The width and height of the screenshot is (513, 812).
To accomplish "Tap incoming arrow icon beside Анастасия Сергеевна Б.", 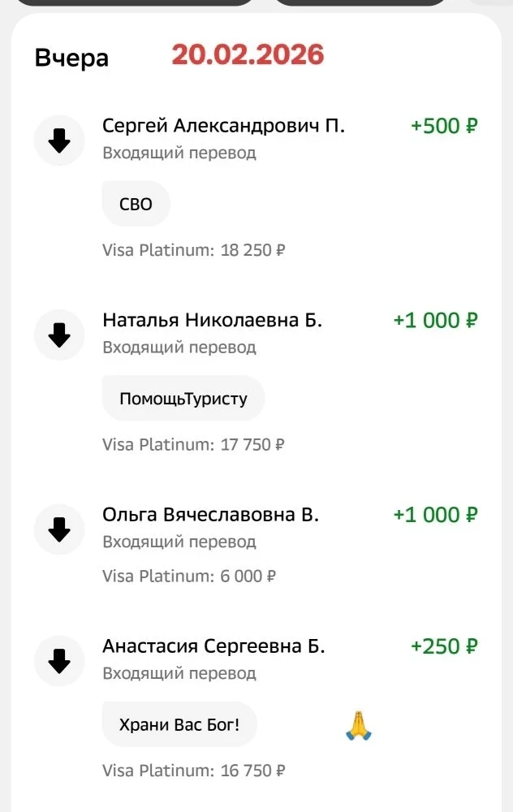I will click(59, 662).
